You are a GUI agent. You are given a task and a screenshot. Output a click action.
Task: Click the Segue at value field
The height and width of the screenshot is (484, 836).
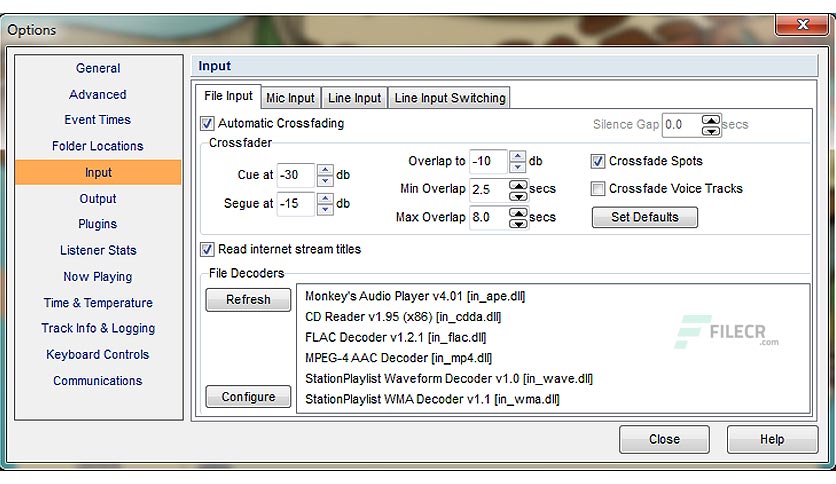tap(296, 204)
